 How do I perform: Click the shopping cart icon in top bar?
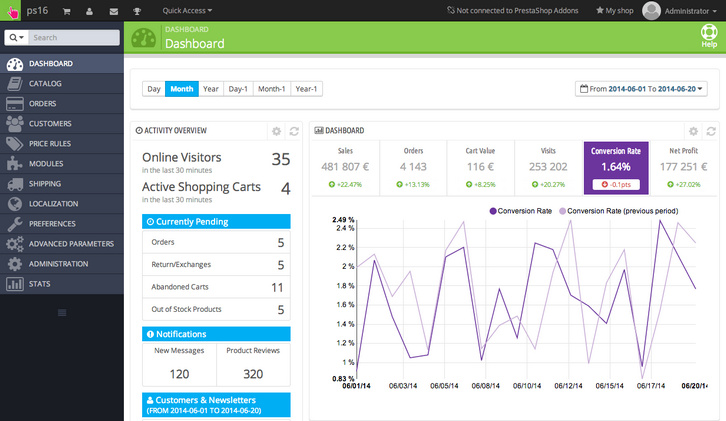pyautogui.click(x=66, y=10)
